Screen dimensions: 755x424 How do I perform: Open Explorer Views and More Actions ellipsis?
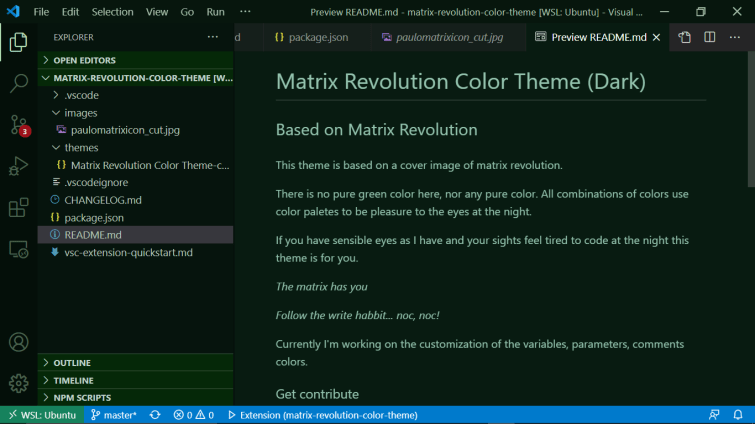212,37
